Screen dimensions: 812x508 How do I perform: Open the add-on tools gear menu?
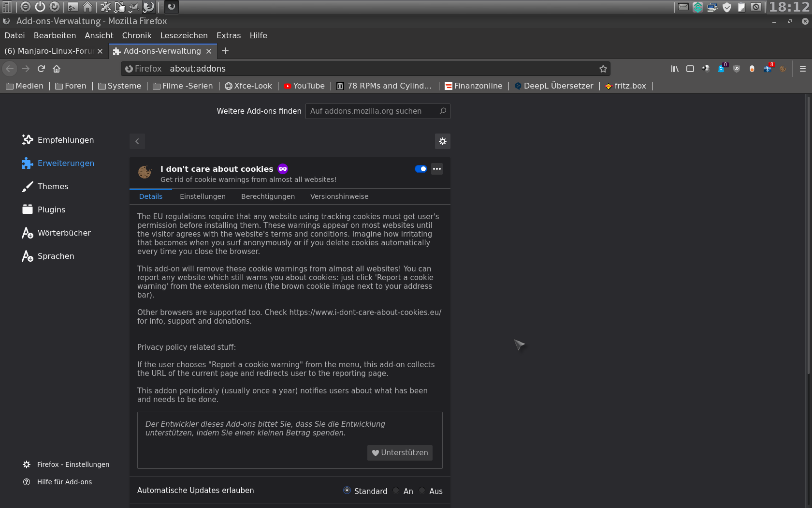tap(442, 141)
